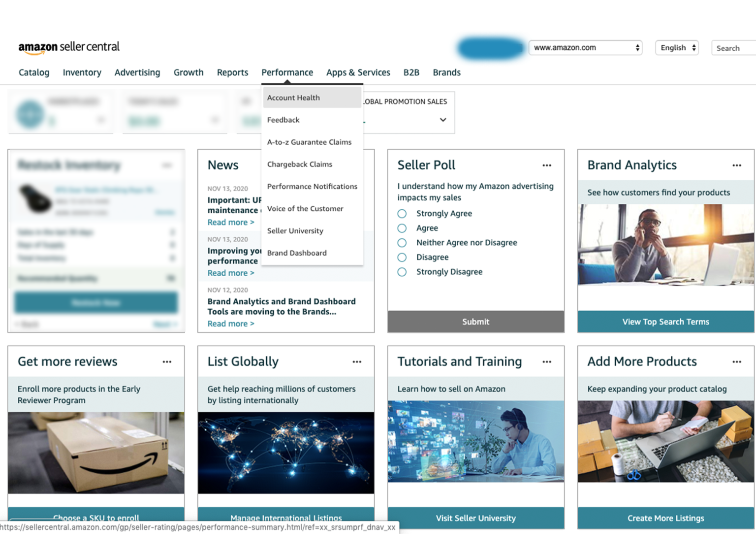Open the Add More Products ellipsis menu
Image resolution: width=756 pixels, height=552 pixels.
pos(736,362)
